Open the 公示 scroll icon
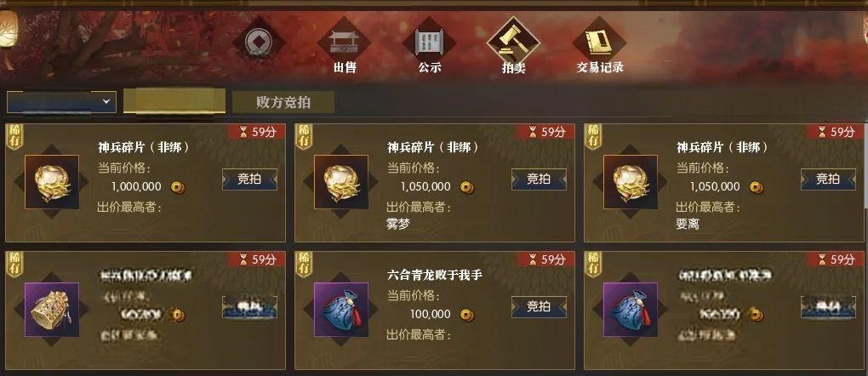Screen dimensions: 868x376 (x=430, y=42)
